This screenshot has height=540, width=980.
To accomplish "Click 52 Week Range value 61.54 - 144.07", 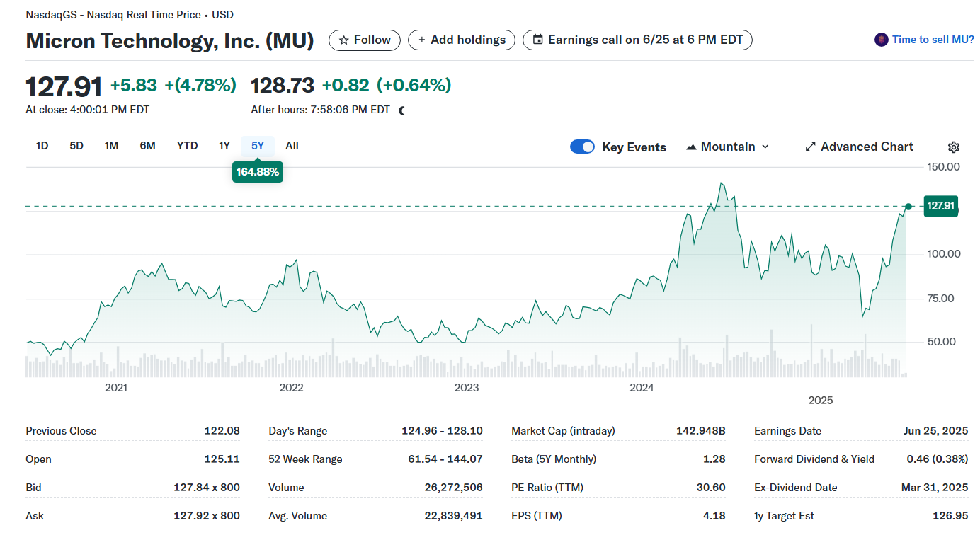I will (x=445, y=459).
